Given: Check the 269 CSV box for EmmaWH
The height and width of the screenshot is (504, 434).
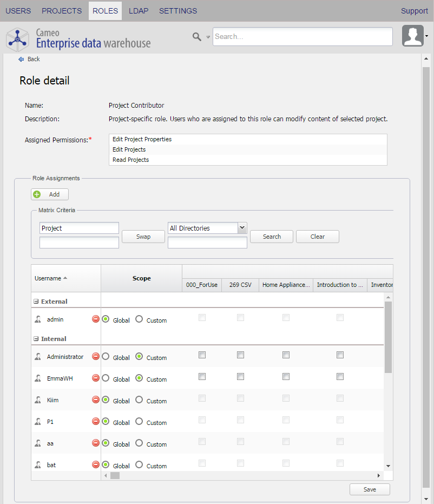Looking at the screenshot, I should tap(240, 377).
